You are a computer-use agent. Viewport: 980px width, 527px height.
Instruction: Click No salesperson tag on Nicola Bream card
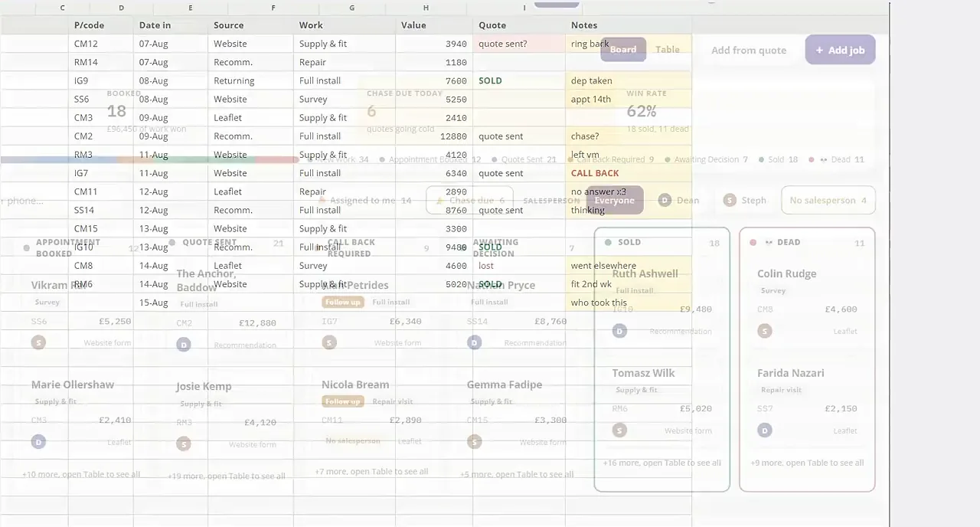click(352, 441)
